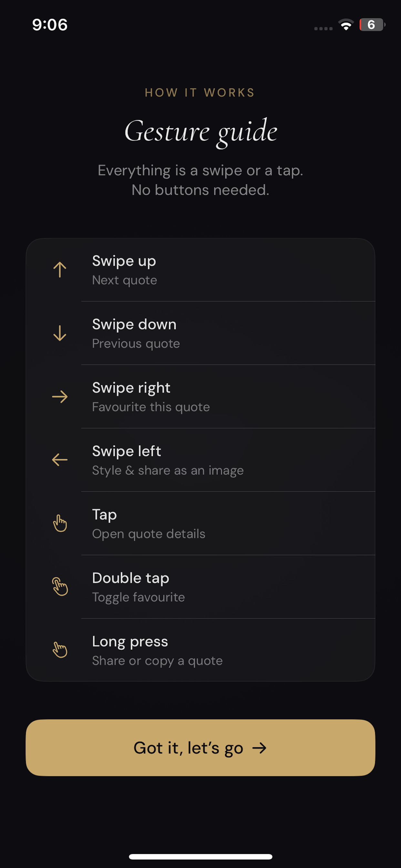Tap the Long press hand icon

(x=60, y=650)
